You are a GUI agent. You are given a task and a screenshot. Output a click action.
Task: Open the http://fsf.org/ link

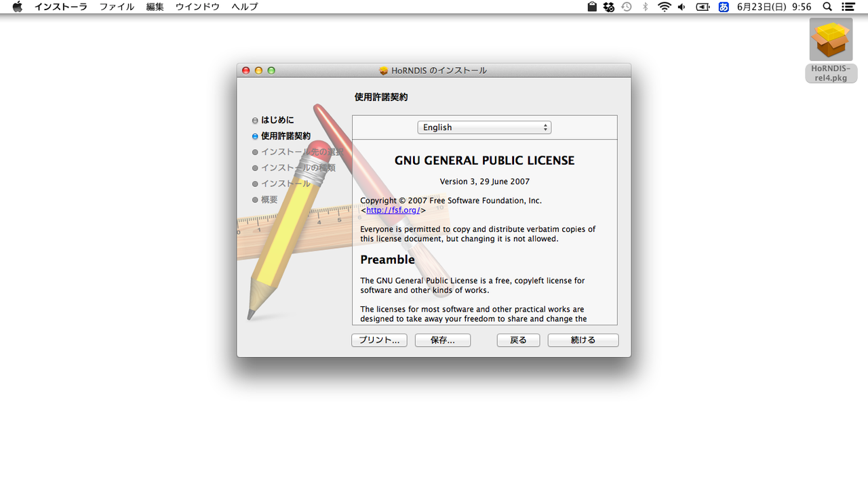393,210
